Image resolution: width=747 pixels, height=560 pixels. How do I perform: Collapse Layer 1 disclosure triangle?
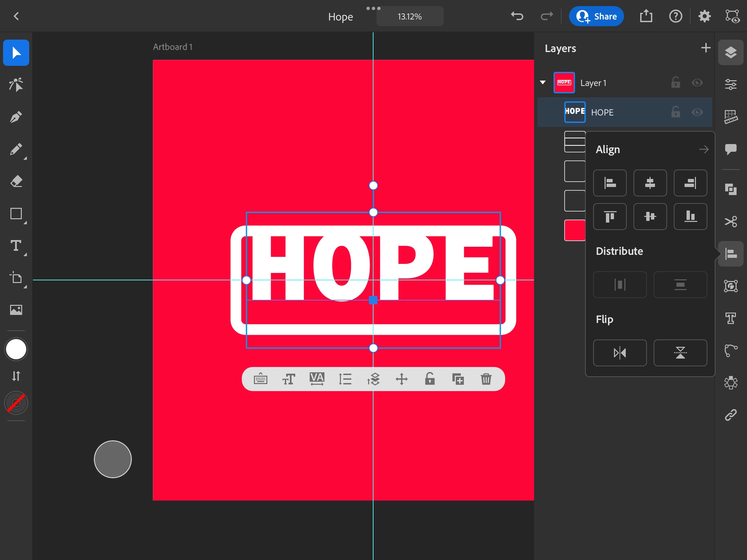[x=543, y=83]
